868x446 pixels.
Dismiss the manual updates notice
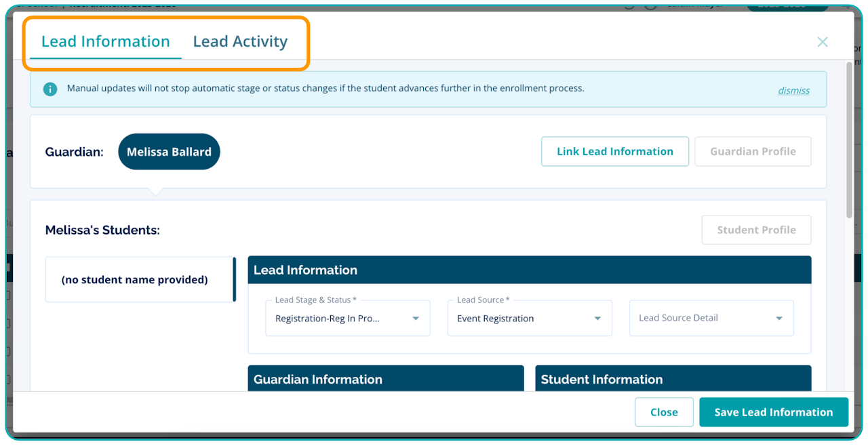(793, 90)
